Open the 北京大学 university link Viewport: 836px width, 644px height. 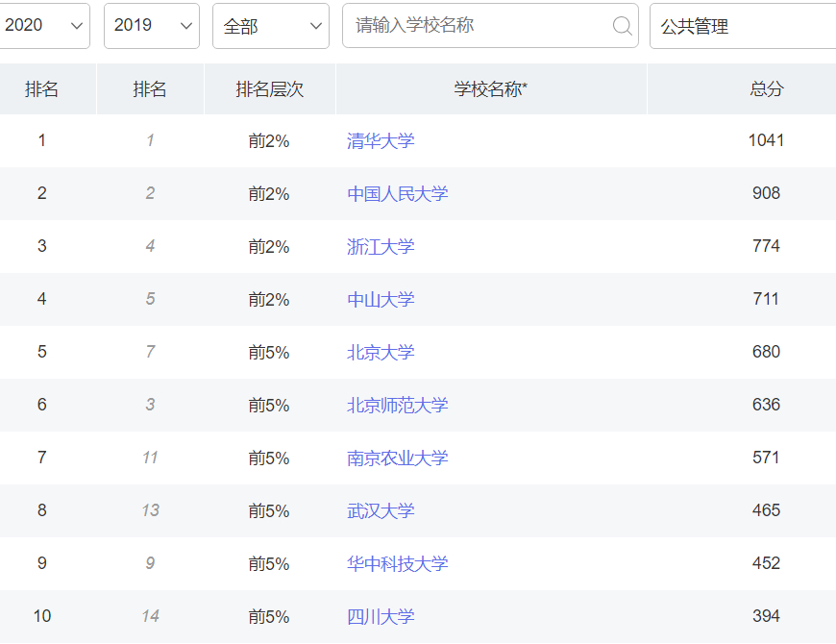coord(381,351)
